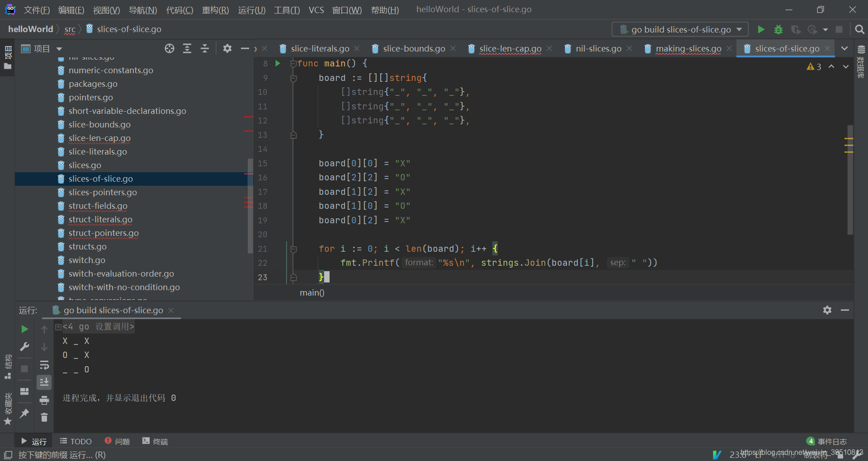
Task: Expand folded go command line
Action: (58, 327)
